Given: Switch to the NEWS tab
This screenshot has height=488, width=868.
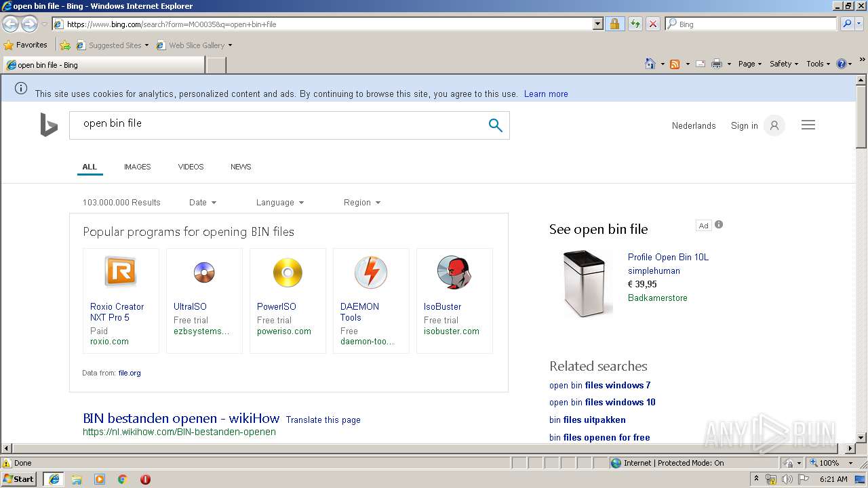Looking at the screenshot, I should (x=241, y=167).
